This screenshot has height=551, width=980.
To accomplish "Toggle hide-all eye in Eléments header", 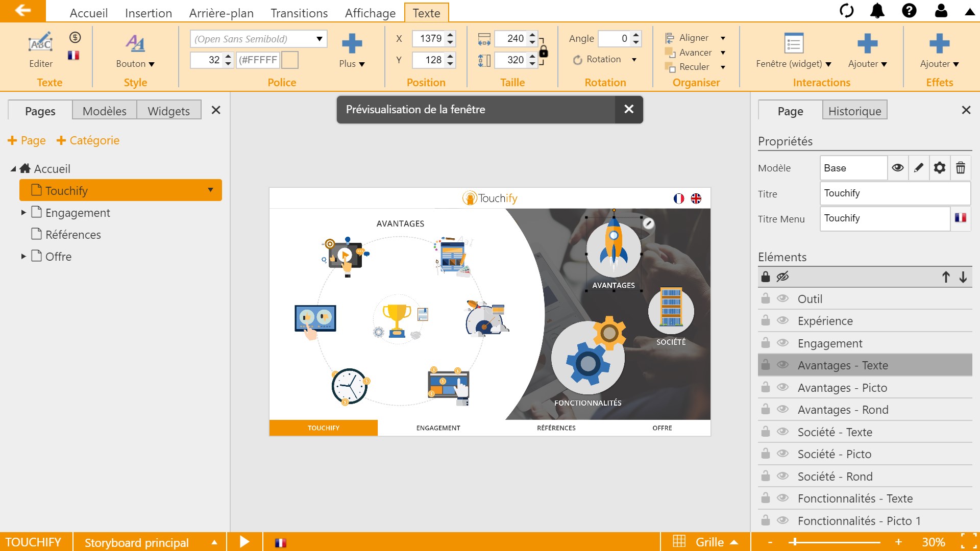I will pyautogui.click(x=782, y=277).
